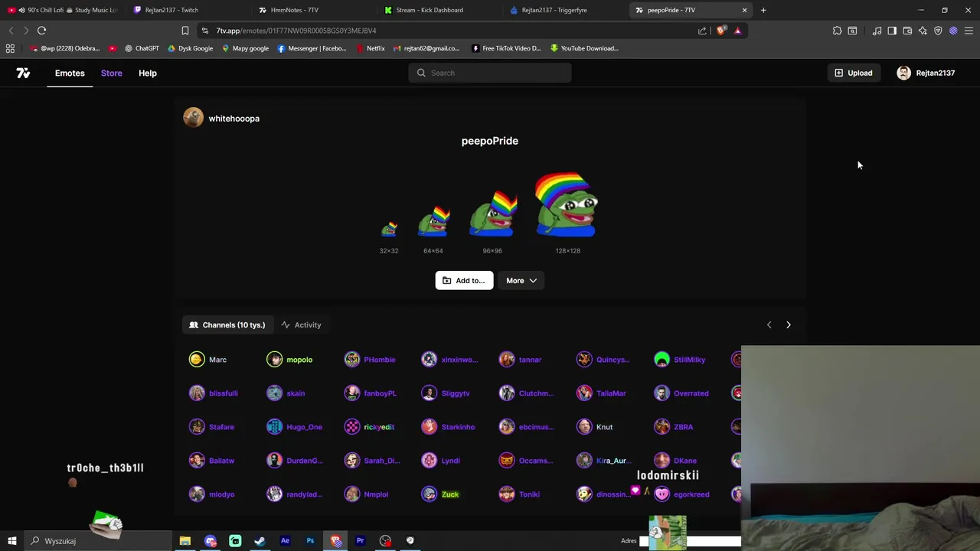Open the Leo AI sparkle icon

tap(923, 31)
